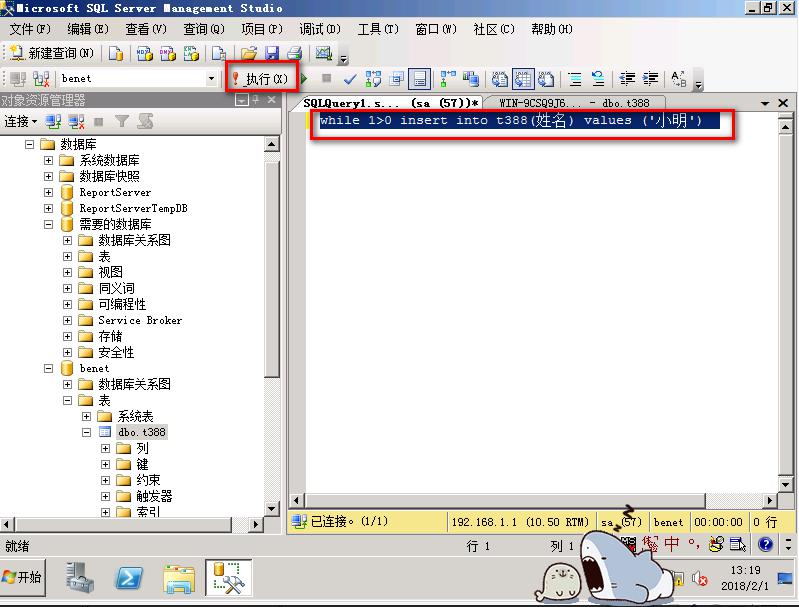Click the Activity Monitor icon
Screen dimensions: 799x607
click(324, 53)
